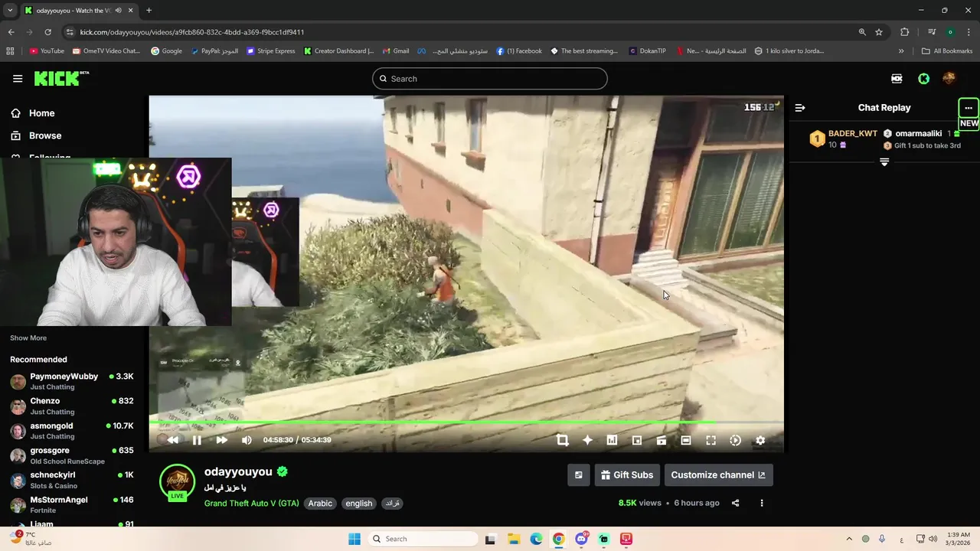The height and width of the screenshot is (551, 980).
Task: Open Browse in sidebar
Action: point(36,135)
